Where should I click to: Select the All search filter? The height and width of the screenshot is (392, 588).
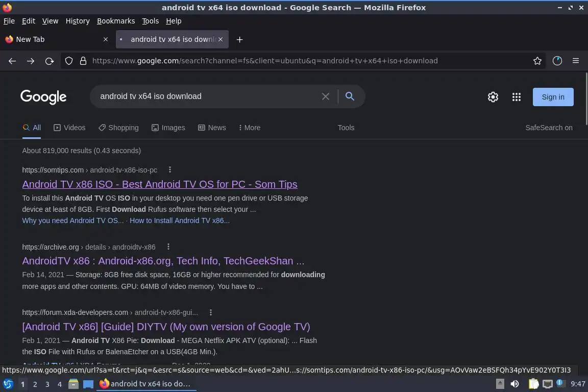tap(32, 128)
